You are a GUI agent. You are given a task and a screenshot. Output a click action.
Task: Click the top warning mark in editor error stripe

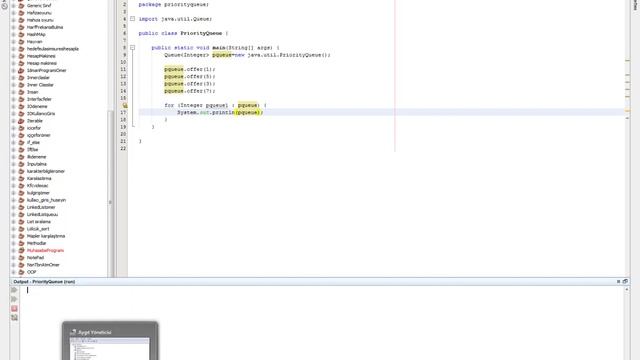[x=627, y=61]
